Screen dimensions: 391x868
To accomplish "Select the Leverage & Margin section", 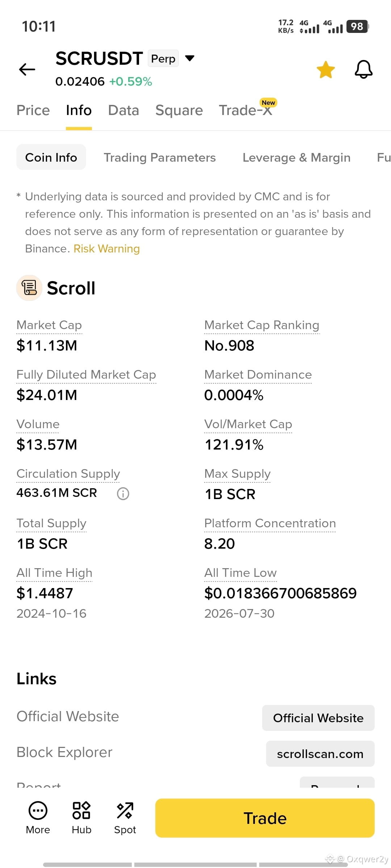I will click(x=297, y=157).
